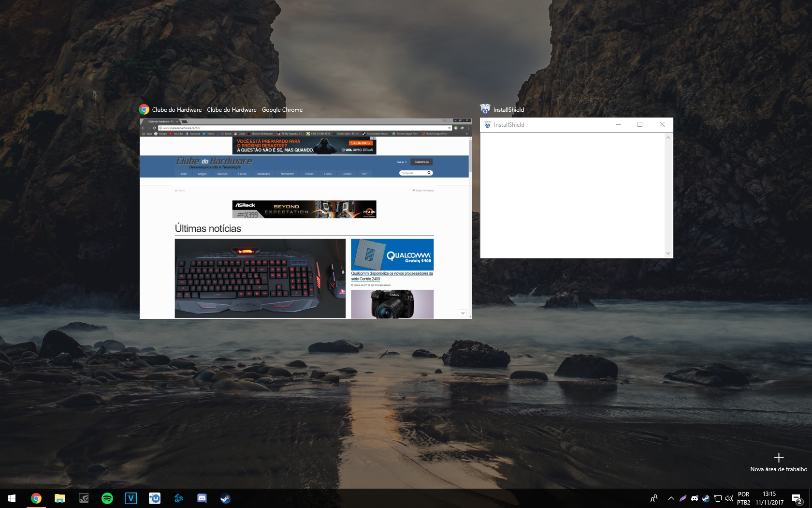Click the Clube do Hardware site logo
Image resolution: width=812 pixels, height=508 pixels.
point(214,163)
